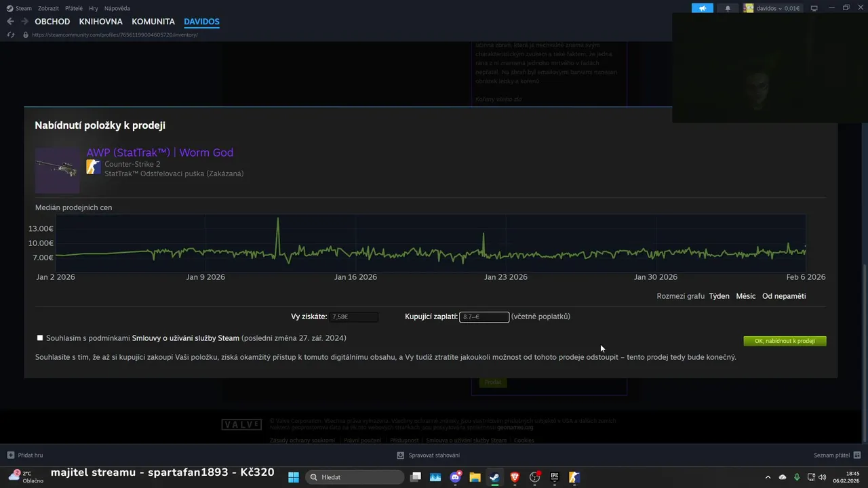This screenshot has width=868, height=488.
Task: Click the OneDrive cloud tray icon
Action: pos(783,477)
